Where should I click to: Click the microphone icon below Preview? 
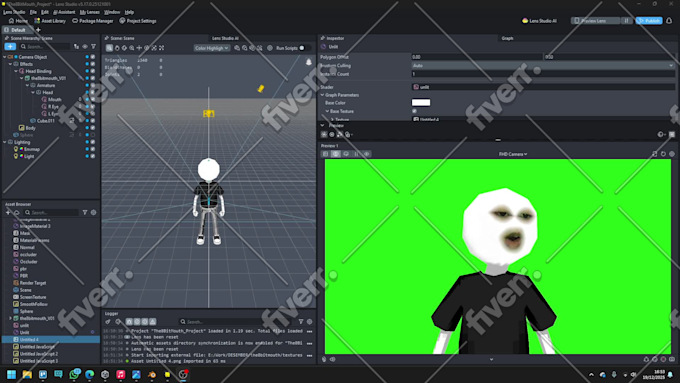coord(324,359)
